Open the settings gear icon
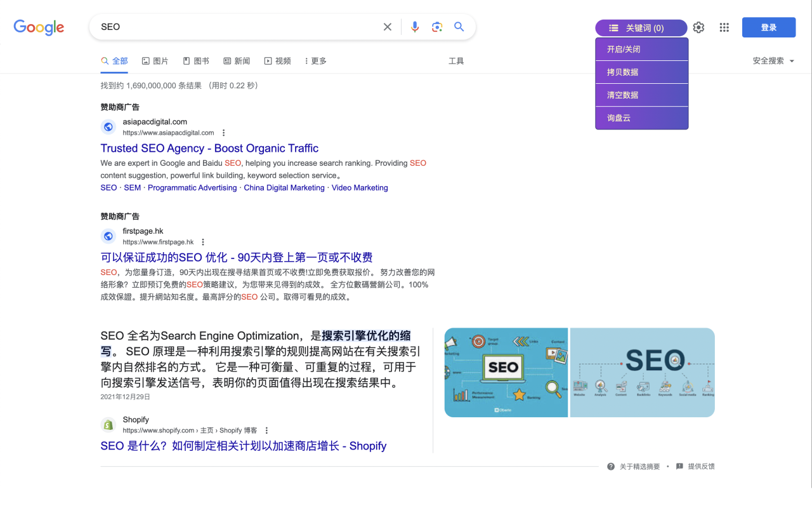This screenshot has height=508, width=812. pyautogui.click(x=698, y=27)
